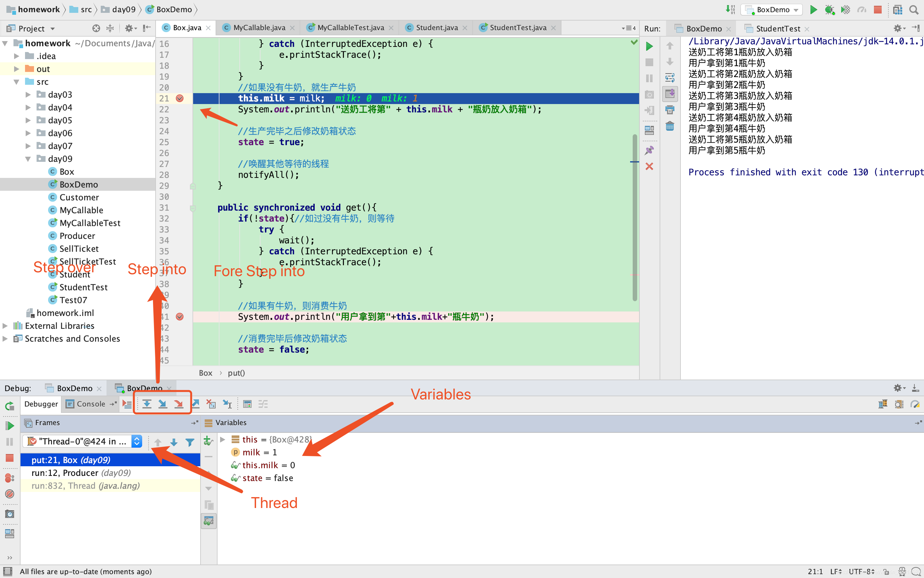
Task: Click the green Rerun icon in Run panel
Action: pyautogui.click(x=649, y=46)
